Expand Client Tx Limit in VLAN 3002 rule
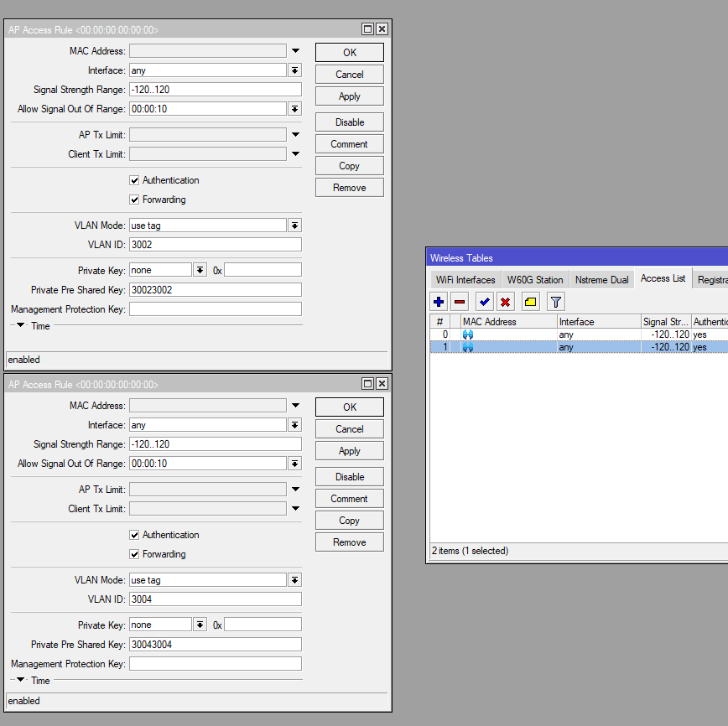Image resolution: width=728 pixels, height=726 pixels. (x=296, y=153)
